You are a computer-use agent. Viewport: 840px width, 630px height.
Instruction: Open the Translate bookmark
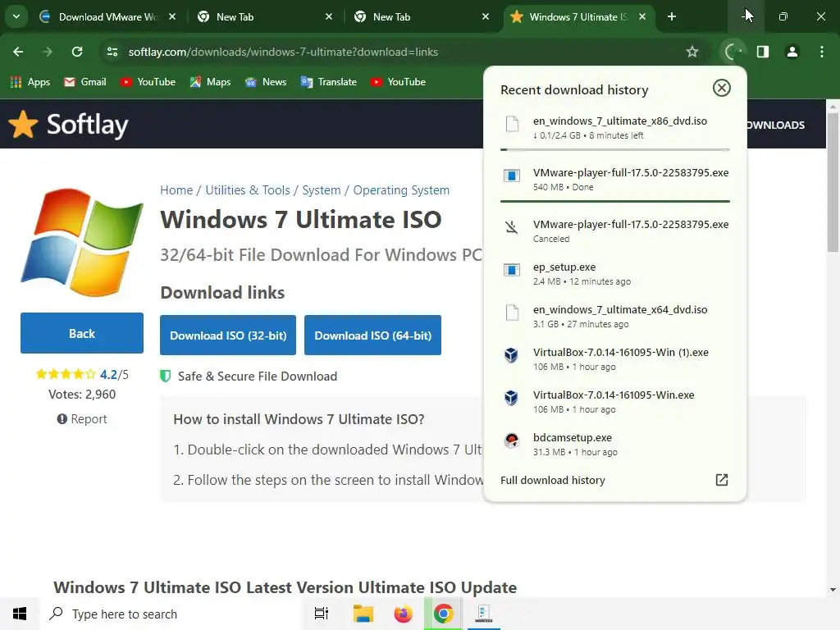coord(329,82)
